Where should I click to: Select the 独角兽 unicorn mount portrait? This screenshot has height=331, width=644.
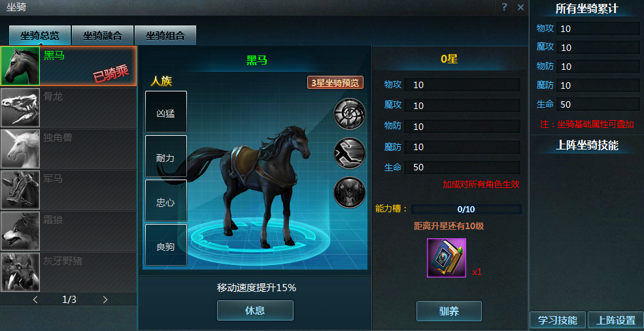(20, 148)
